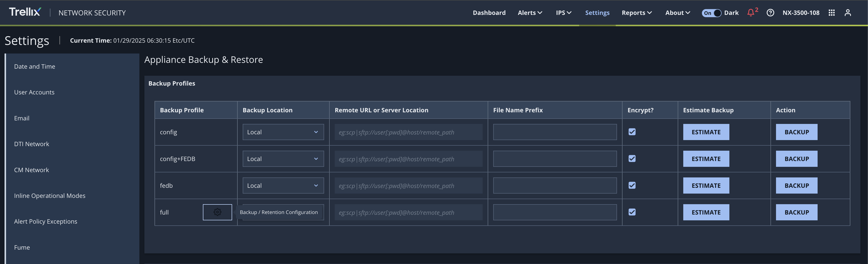Click ESTIMATE for the full profile
This screenshot has width=868, height=264.
pos(706,212)
